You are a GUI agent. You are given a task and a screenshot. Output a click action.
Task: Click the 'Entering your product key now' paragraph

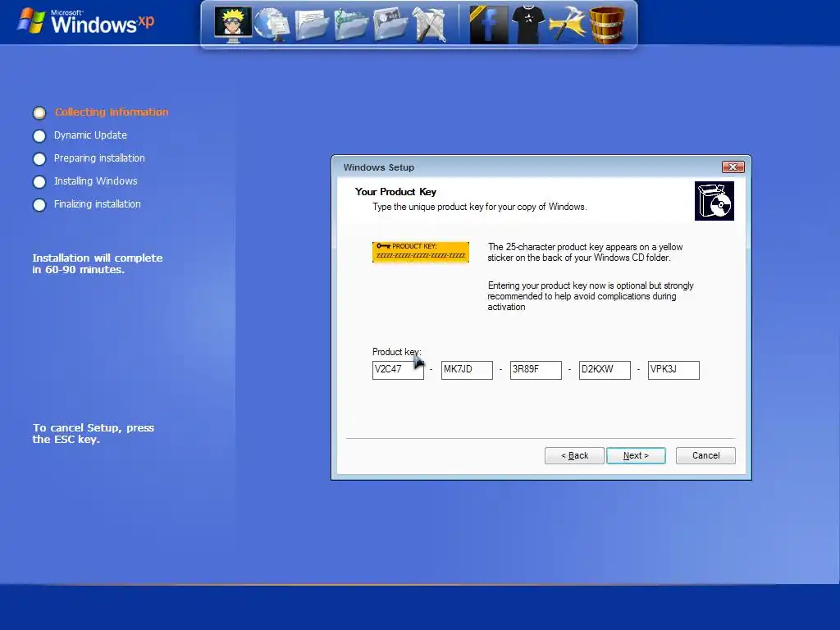click(x=591, y=295)
